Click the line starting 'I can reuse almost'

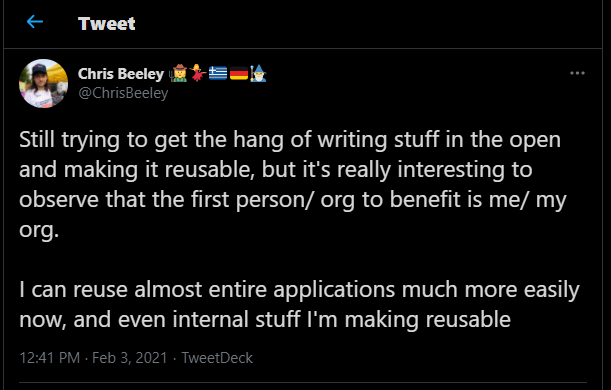pyautogui.click(x=299, y=290)
